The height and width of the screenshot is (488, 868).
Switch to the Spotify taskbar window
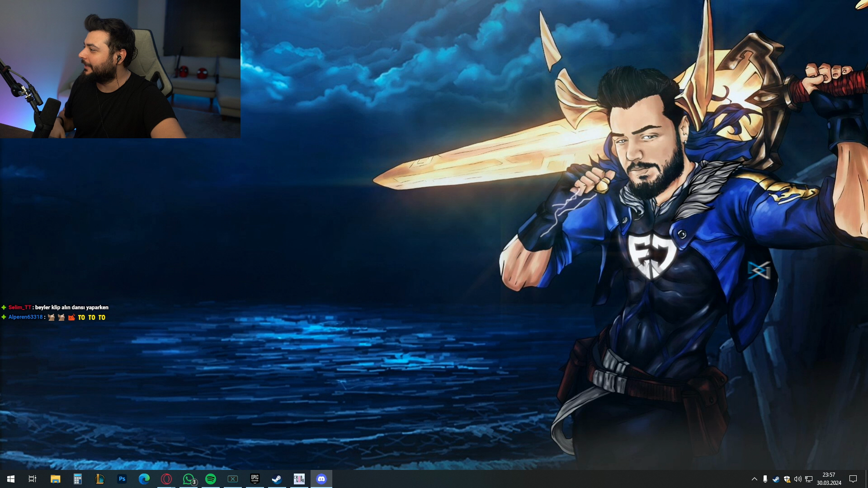click(211, 479)
